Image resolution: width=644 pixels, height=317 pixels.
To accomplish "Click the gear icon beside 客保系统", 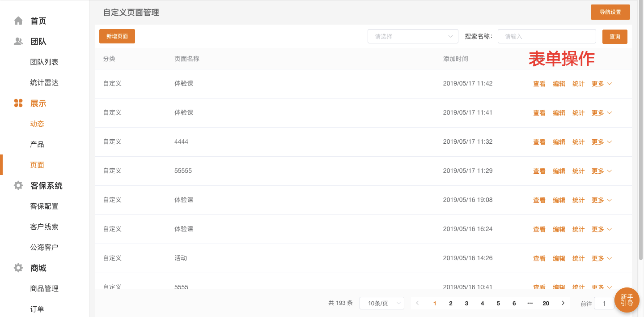I will coord(18,185).
